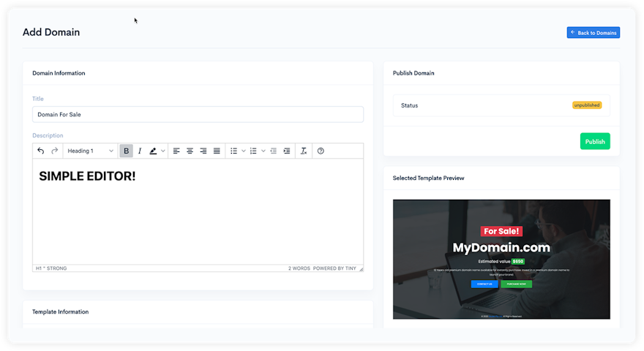This screenshot has height=351, width=644.
Task: Clear formatting from the selected text
Action: click(x=304, y=151)
